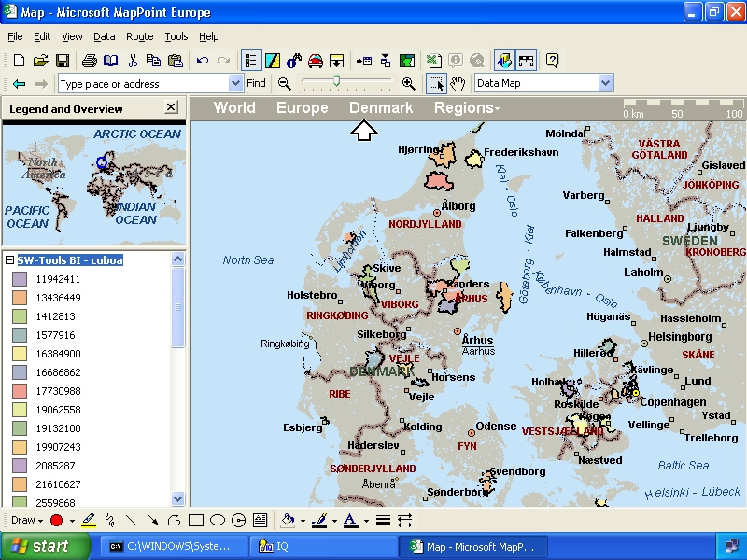Open the Data menu

[x=105, y=36]
